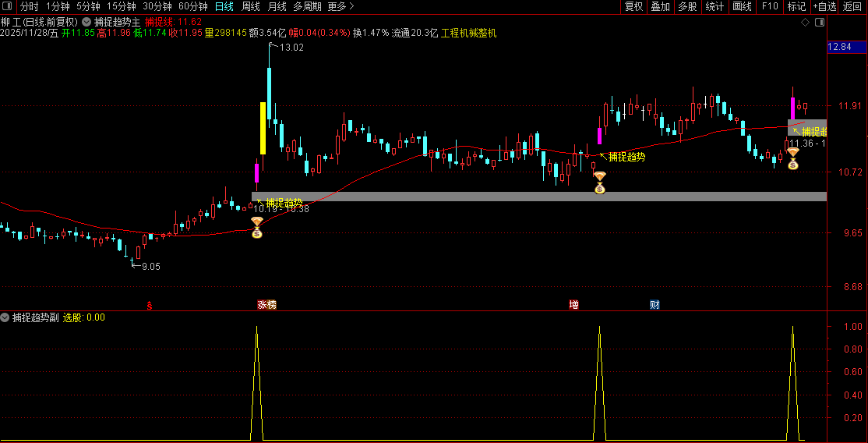Click the rightmost money bag signal icon
This screenshot has width=868, height=443.
click(x=792, y=158)
